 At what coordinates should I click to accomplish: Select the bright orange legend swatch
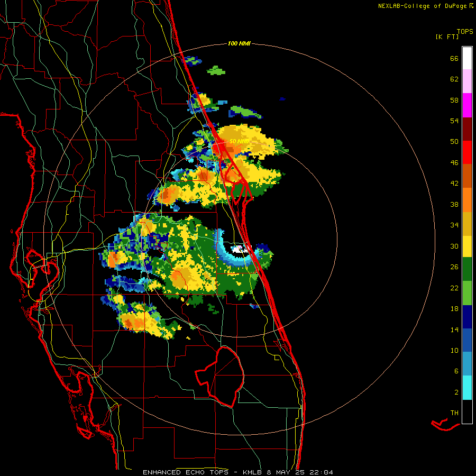[x=467, y=200]
